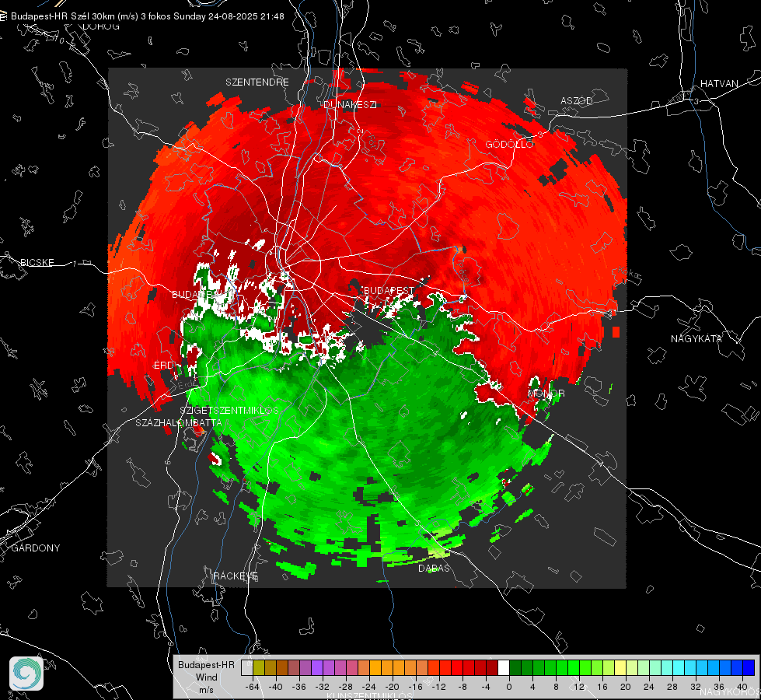Click the -4 legend value
Viewport: 761px width, 700px height.
[x=487, y=687]
